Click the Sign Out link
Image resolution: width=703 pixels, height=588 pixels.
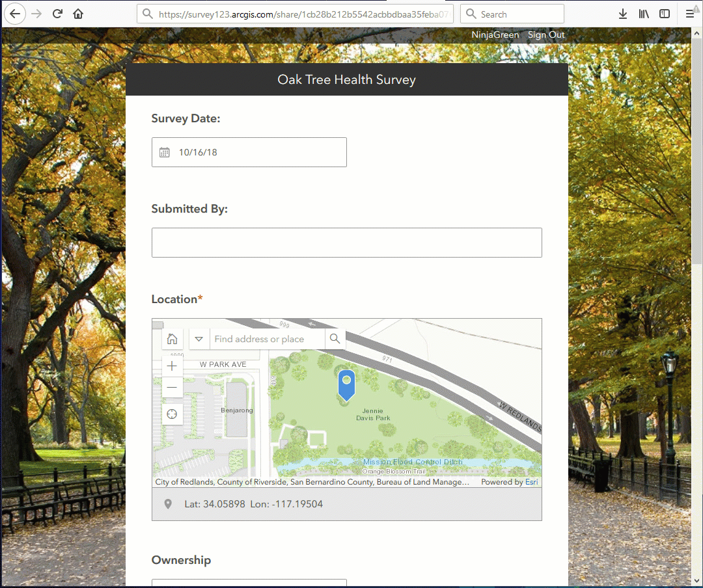(546, 35)
